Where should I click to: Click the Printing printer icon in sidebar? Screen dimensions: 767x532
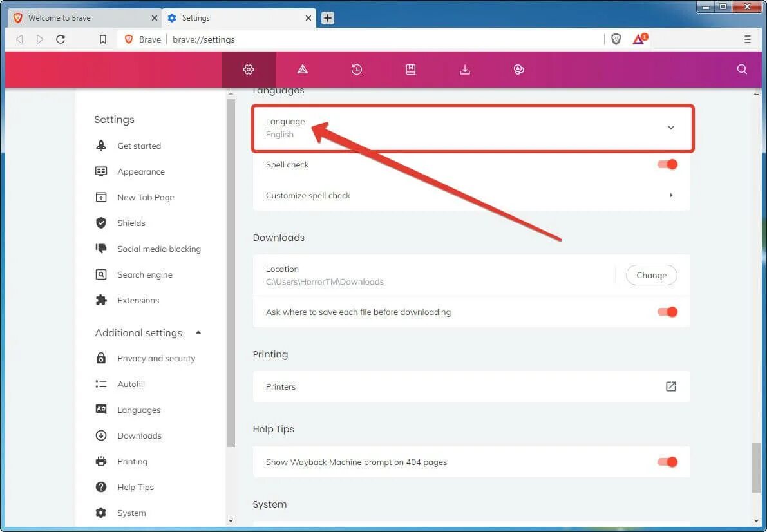[x=100, y=462]
